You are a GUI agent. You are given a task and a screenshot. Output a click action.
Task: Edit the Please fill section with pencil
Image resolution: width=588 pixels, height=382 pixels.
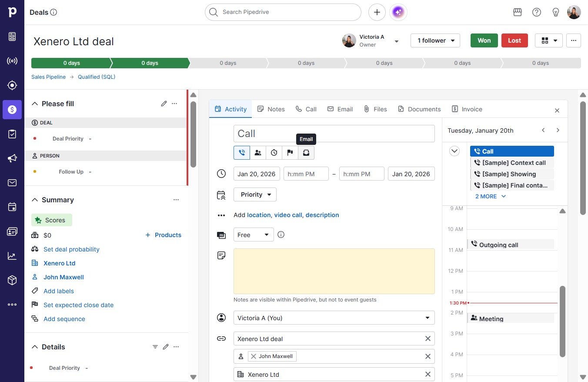(164, 104)
